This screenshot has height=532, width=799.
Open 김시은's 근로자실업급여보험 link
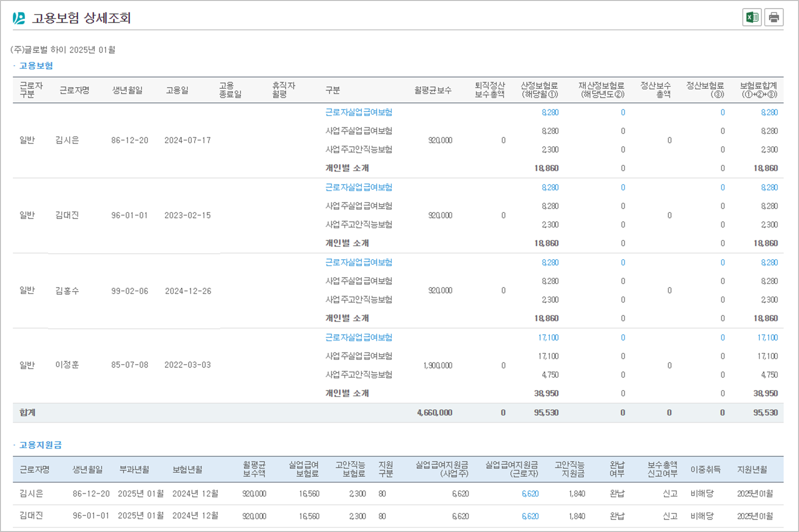point(359,112)
